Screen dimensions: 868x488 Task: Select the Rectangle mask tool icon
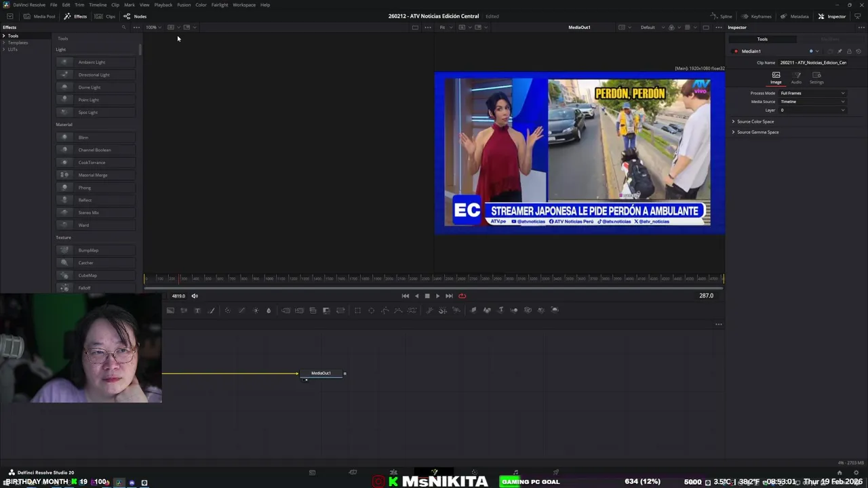(357, 310)
